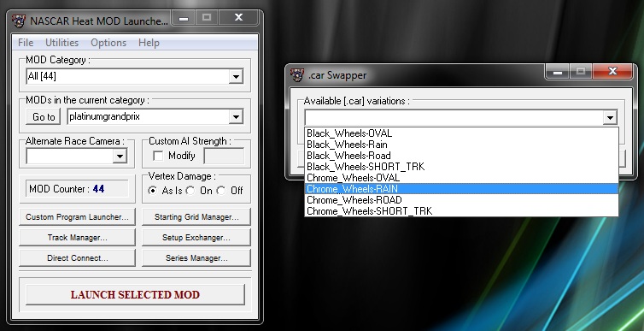Expand the MOD Category dropdown arrow
The width and height of the screenshot is (644, 331).
[x=236, y=76]
